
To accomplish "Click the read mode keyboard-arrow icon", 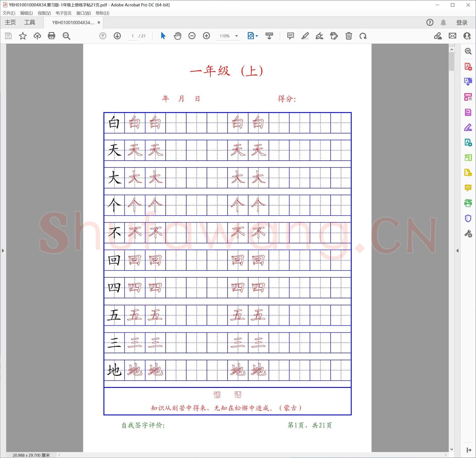I will [269, 36].
